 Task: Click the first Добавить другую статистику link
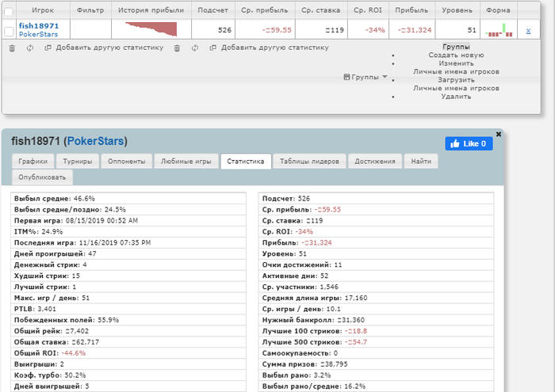109,48
